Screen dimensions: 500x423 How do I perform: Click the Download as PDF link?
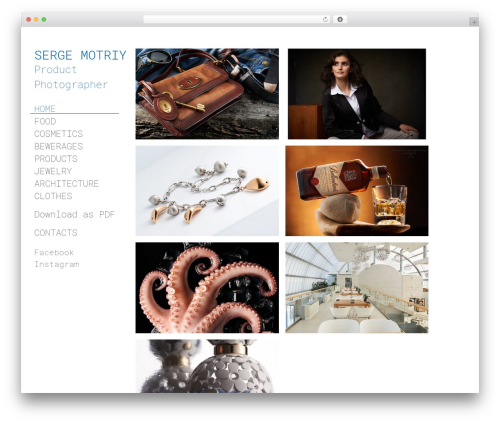pos(74,214)
